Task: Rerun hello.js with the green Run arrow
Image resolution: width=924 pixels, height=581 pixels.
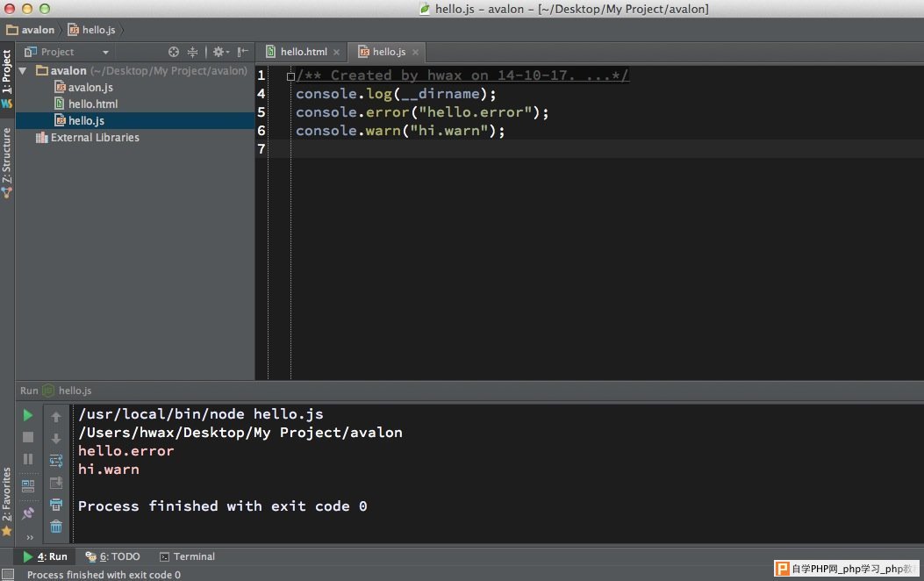Action: (28, 415)
